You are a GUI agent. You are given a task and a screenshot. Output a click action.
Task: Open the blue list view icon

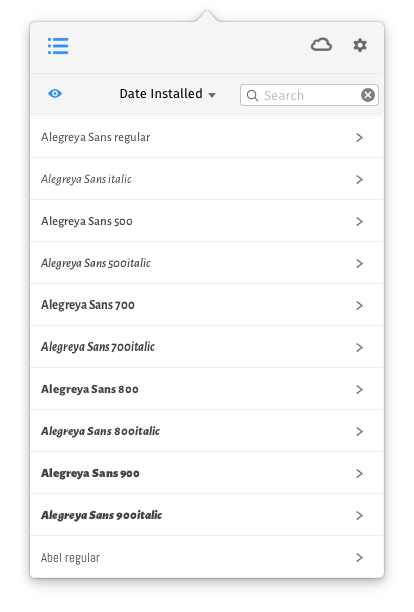58,46
